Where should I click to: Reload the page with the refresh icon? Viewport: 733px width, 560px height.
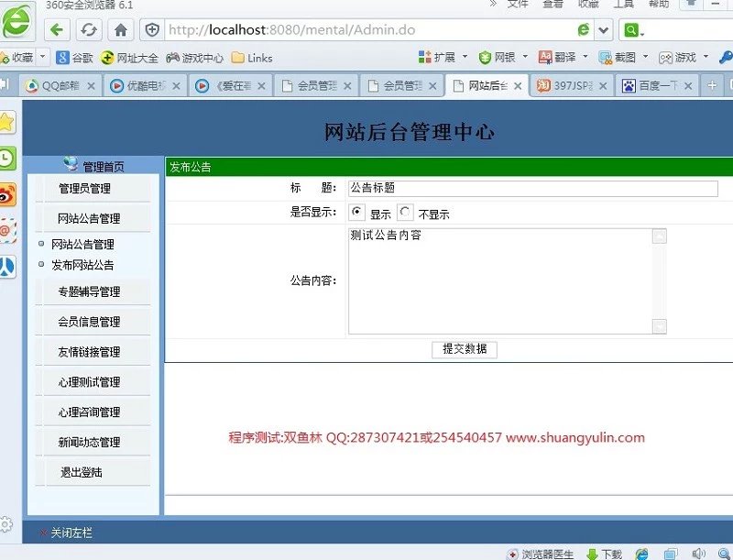(x=88, y=29)
